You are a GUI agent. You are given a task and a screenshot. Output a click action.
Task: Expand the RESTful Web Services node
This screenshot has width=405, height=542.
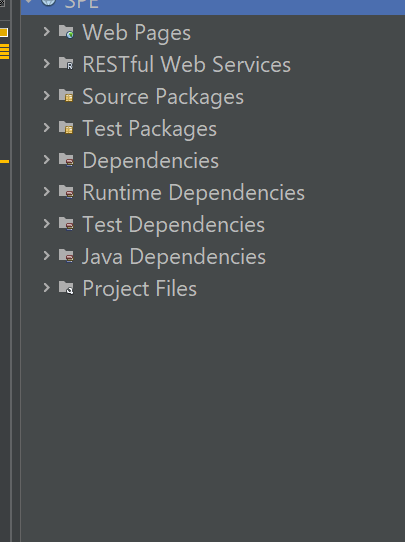pos(47,64)
